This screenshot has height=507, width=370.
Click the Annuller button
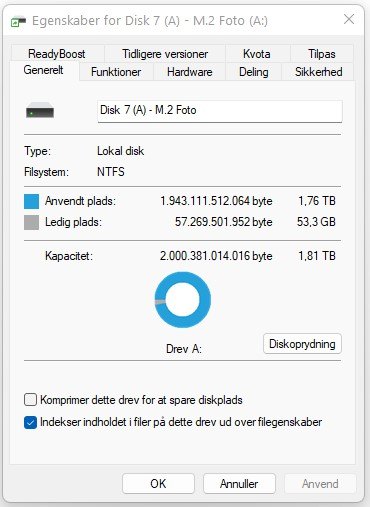click(x=239, y=484)
